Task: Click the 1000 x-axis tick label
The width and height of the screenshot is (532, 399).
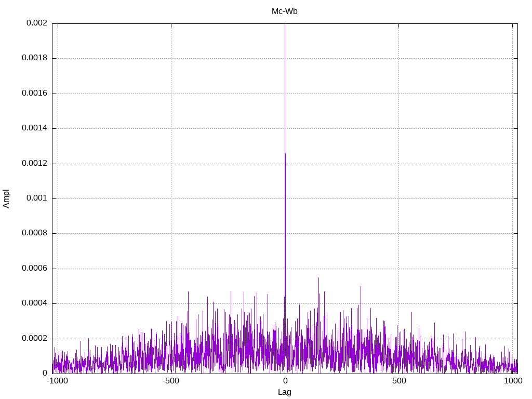Action: tap(514, 381)
